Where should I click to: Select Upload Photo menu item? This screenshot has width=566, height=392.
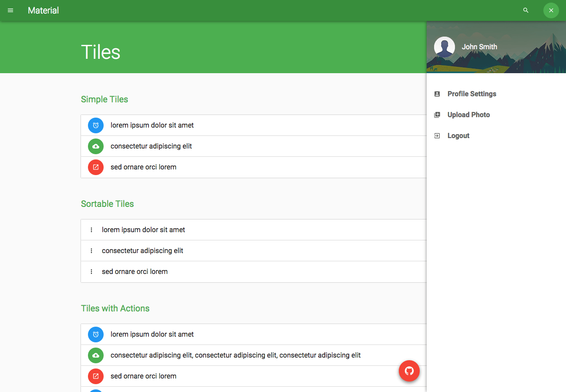(x=468, y=115)
